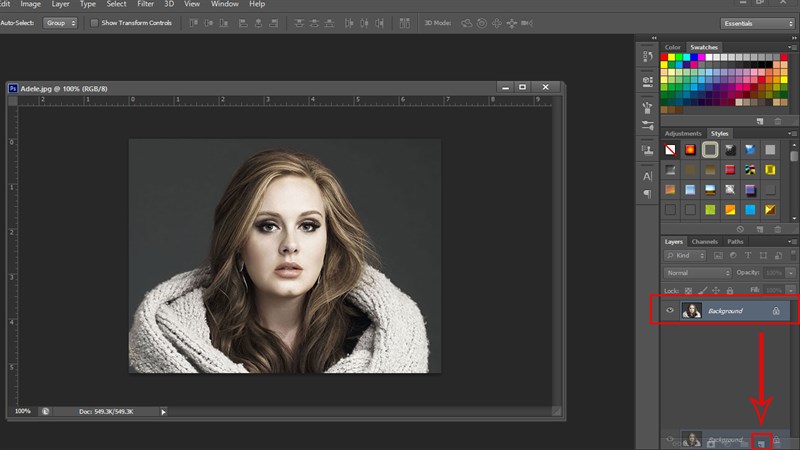Image resolution: width=800 pixels, height=450 pixels.
Task: Toggle filter for pixel layers
Action: tap(718, 255)
